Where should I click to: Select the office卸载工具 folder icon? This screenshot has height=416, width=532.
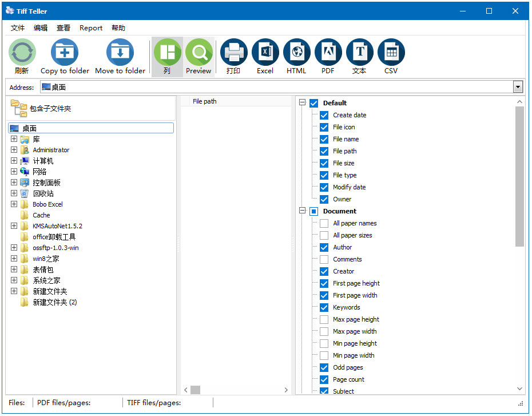[25, 237]
